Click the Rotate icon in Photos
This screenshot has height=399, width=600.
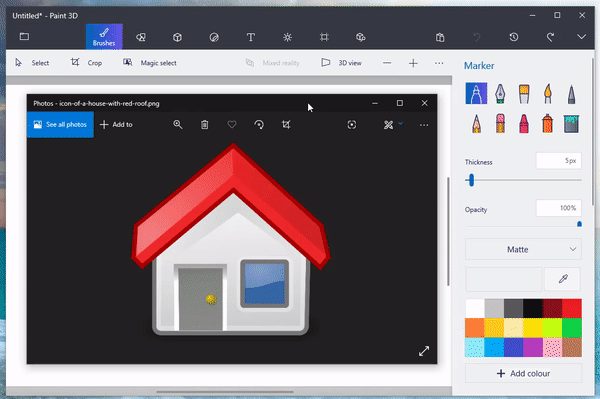259,124
